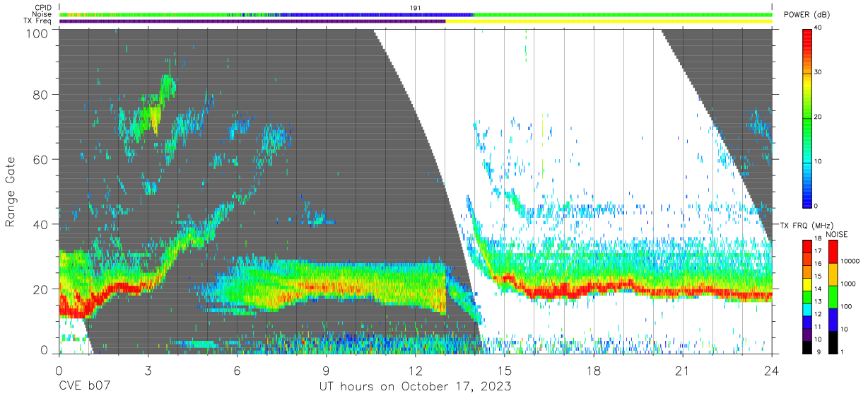This screenshot has width=868, height=401.
Task: Click the 80 tick on the Range Gate axis
Action: tap(41, 95)
